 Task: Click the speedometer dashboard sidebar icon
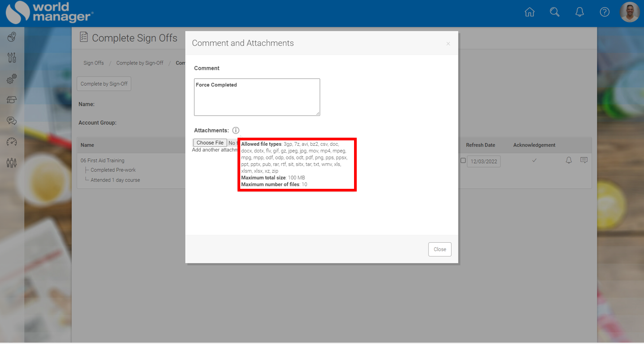coord(12,142)
